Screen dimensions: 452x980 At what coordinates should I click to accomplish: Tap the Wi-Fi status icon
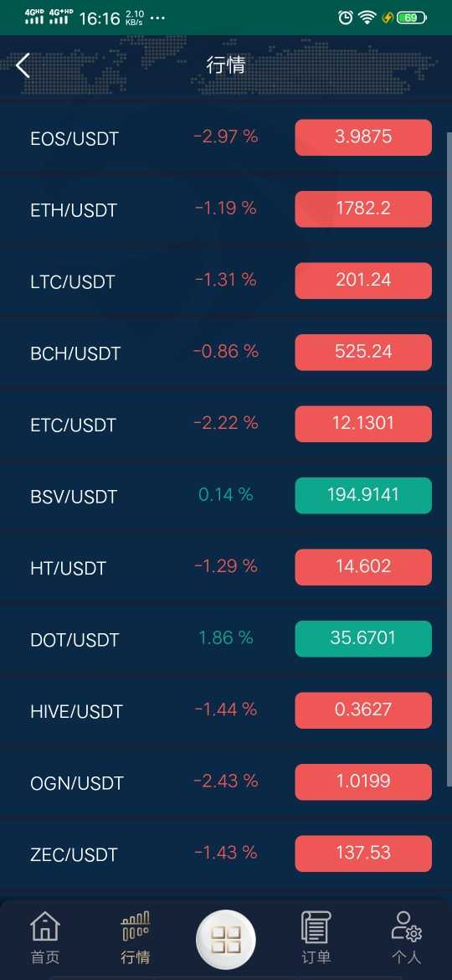367,18
